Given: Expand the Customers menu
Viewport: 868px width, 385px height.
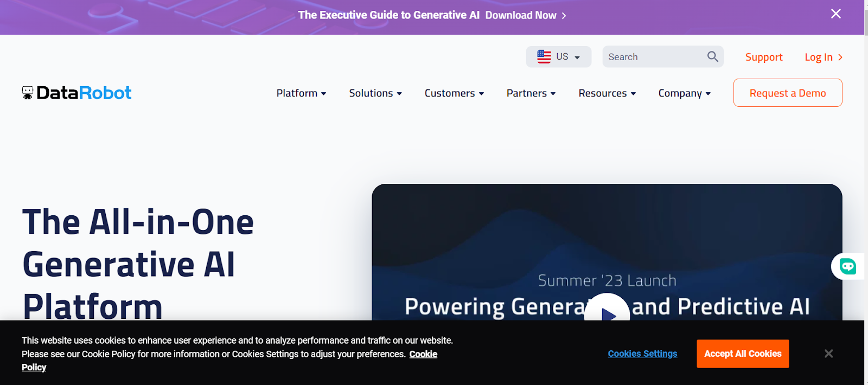Looking at the screenshot, I should click(x=454, y=93).
